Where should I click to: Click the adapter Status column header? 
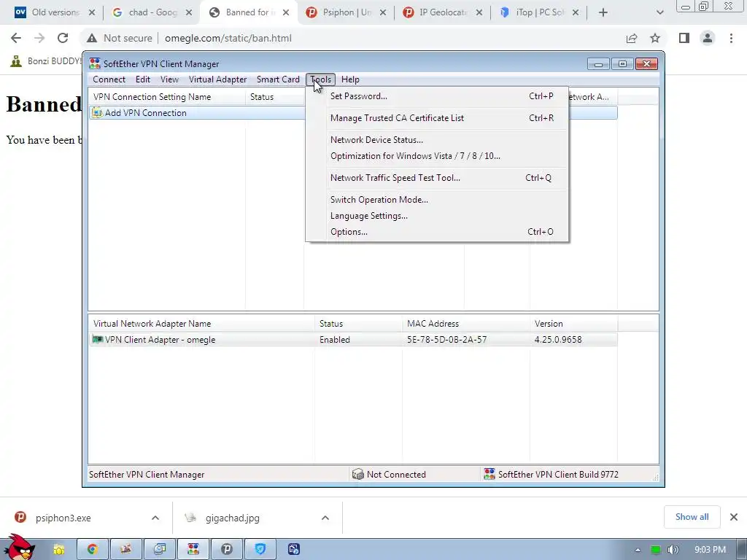coord(358,324)
